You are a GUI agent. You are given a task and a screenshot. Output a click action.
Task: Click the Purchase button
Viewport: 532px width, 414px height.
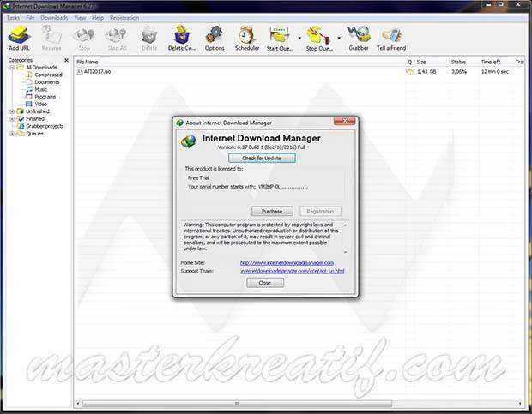click(272, 212)
